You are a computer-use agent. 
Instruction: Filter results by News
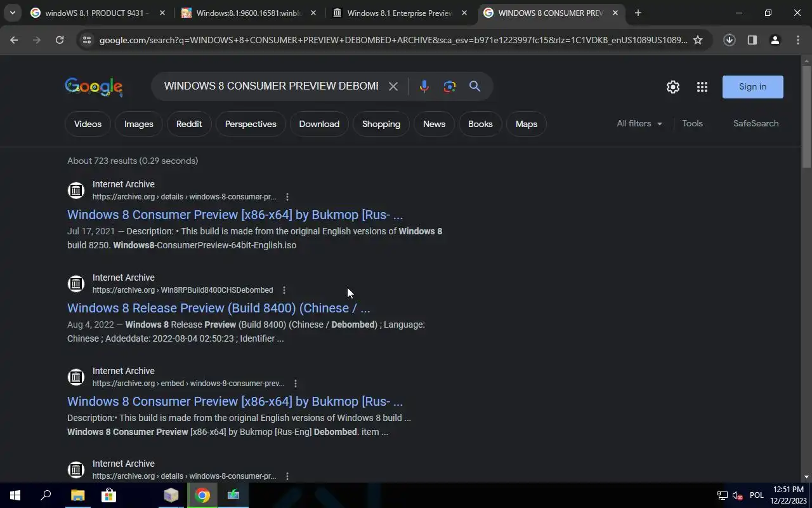coord(435,124)
